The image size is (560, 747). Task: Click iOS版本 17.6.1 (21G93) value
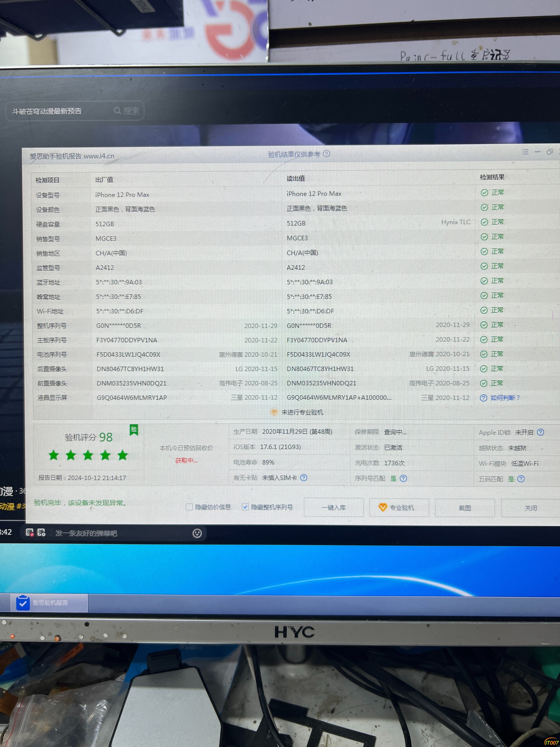pos(281,447)
